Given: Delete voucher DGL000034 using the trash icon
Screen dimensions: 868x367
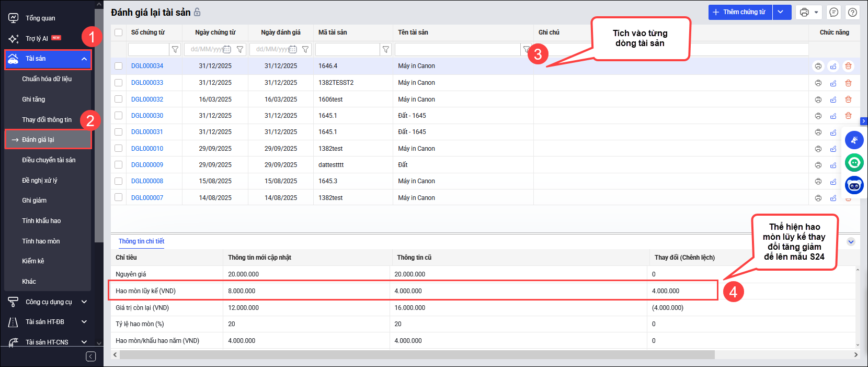Looking at the screenshot, I should 848,66.
